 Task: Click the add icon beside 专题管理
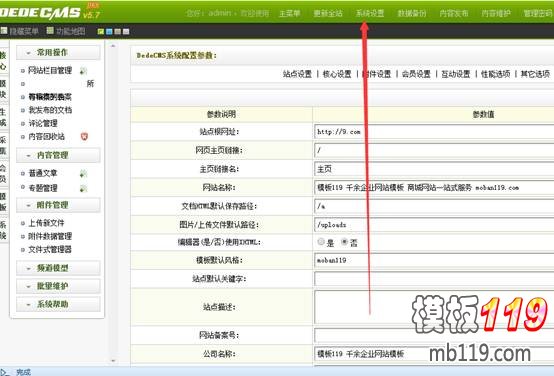pyautogui.click(x=83, y=188)
